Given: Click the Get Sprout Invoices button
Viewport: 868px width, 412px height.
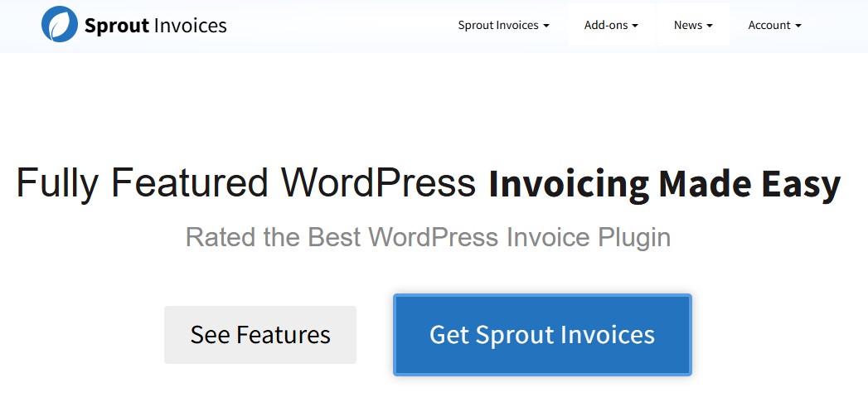Looking at the screenshot, I should click(542, 335).
